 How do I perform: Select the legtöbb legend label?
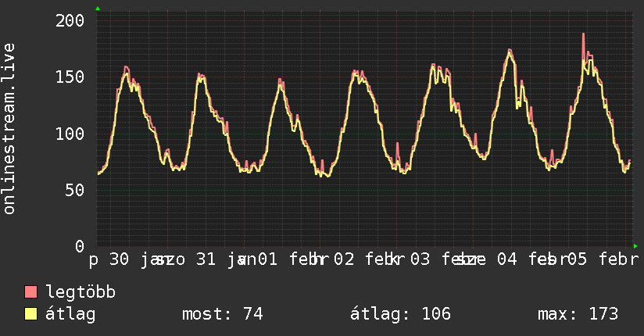[80, 291]
